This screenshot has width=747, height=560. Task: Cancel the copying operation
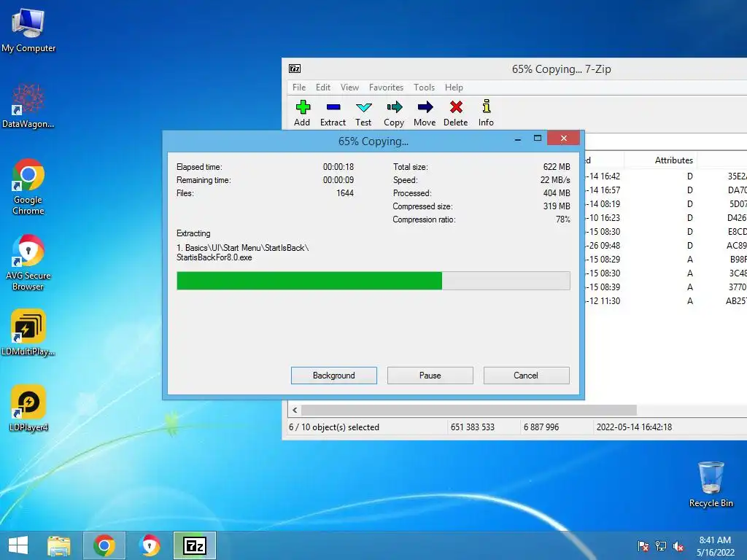coord(527,376)
